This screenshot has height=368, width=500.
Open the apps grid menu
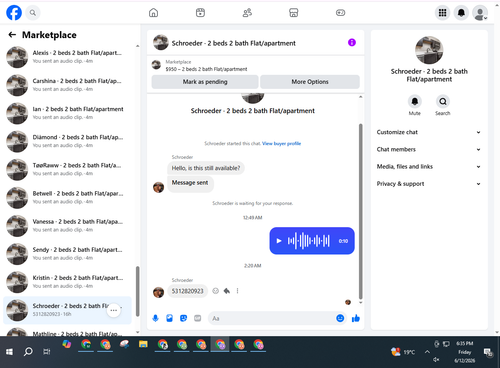pos(442,13)
